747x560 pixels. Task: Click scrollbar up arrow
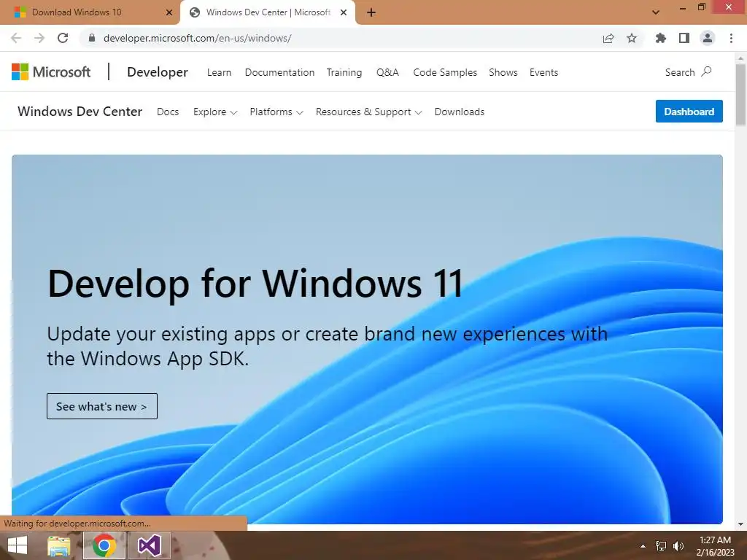click(x=740, y=58)
